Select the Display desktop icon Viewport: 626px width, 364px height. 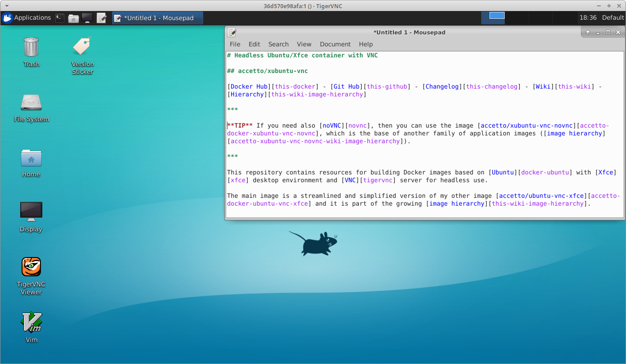pyautogui.click(x=31, y=217)
